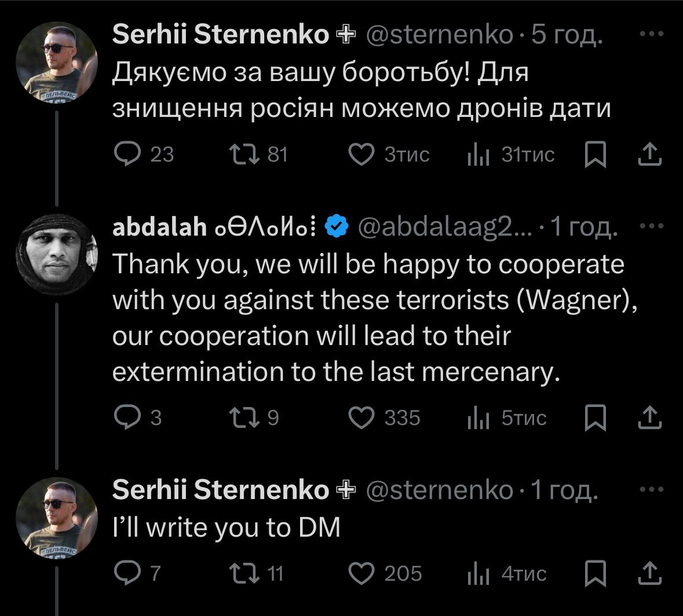This screenshot has height=616, width=683.
Task: Like abdalah's tweet with 335 likes
Action: [x=363, y=417]
